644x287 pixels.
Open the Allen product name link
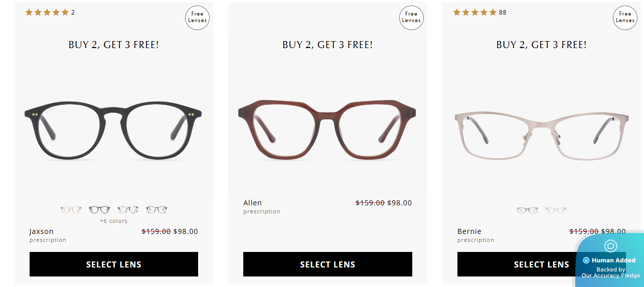253,203
